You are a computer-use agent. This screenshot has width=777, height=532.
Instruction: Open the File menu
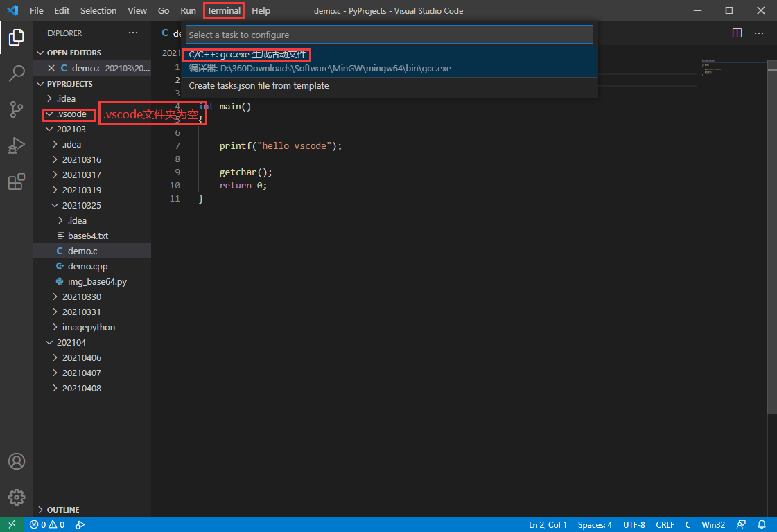click(x=37, y=10)
